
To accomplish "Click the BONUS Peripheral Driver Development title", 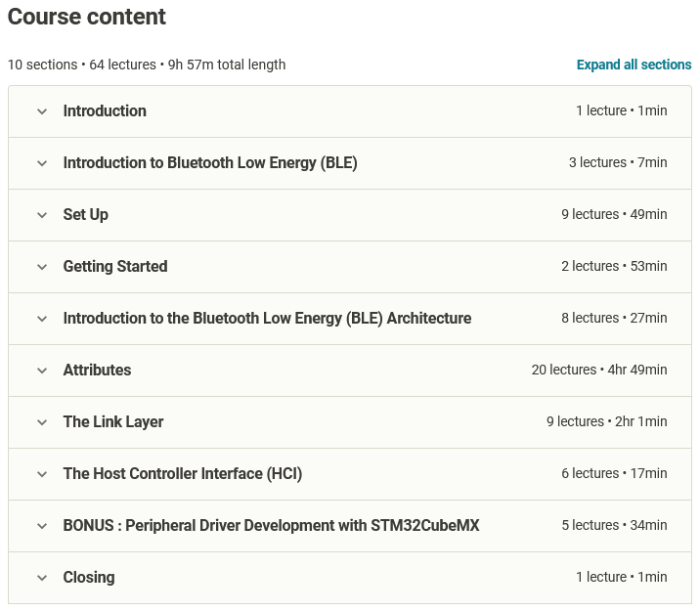I will tap(271, 526).
